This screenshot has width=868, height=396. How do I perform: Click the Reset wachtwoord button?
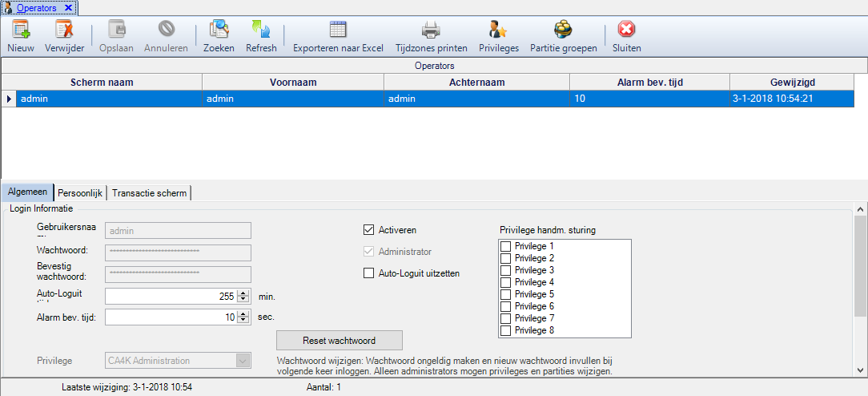coord(340,340)
